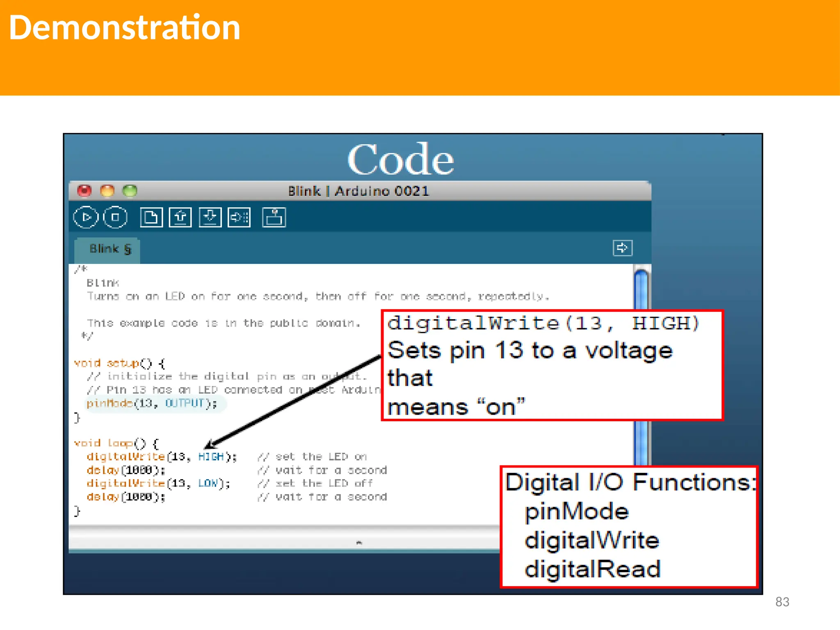840x630 pixels.
Task: Click digitalWrite(13, HIGH) code line
Action: coord(162,457)
